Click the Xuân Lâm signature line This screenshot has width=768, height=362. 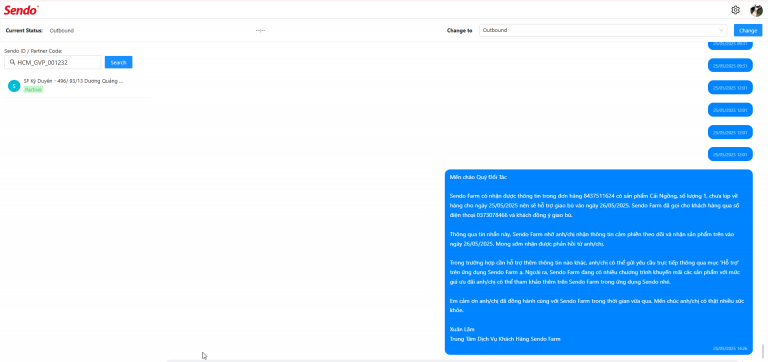462,329
